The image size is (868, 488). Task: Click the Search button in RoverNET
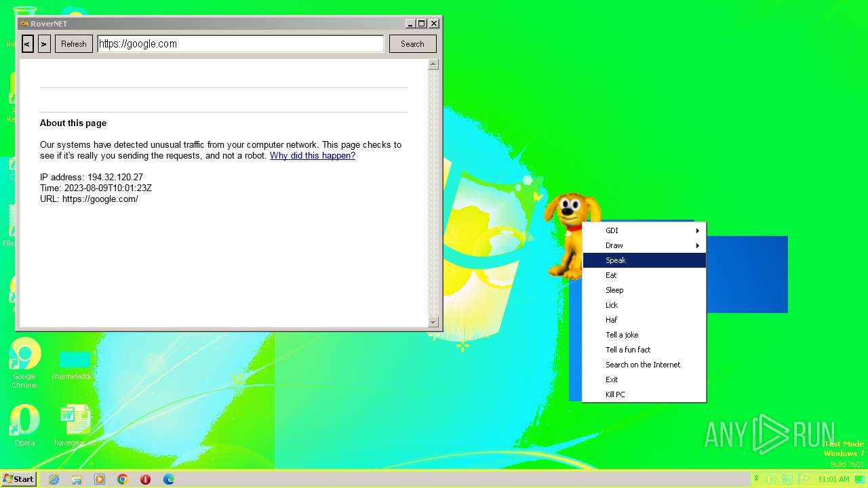(412, 44)
